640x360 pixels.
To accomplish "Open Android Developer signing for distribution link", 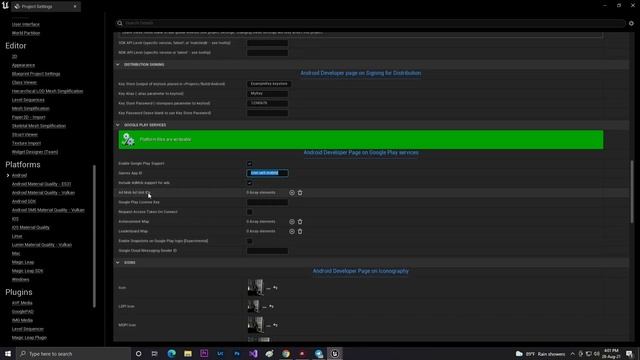I will (360, 73).
